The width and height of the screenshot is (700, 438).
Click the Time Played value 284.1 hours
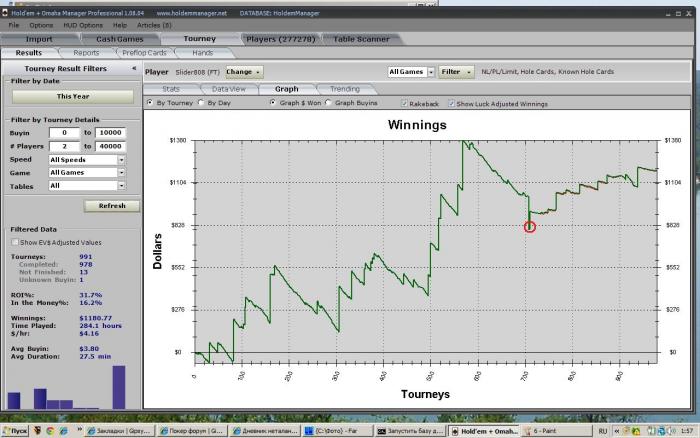pyautogui.click(x=100, y=326)
